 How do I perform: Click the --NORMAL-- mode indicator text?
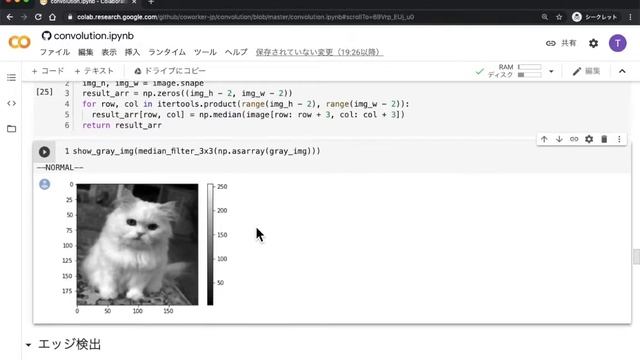point(60,168)
